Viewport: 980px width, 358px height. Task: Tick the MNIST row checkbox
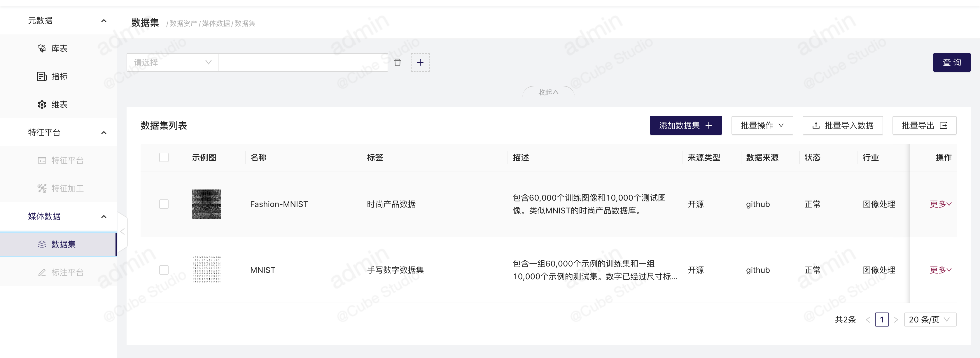pyautogui.click(x=164, y=270)
